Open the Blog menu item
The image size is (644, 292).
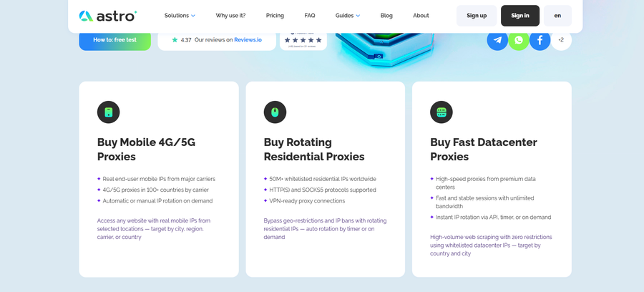[386, 16]
